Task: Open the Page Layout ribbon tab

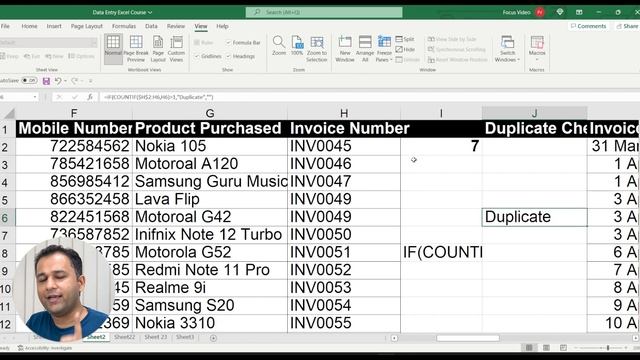Action: tap(87, 26)
